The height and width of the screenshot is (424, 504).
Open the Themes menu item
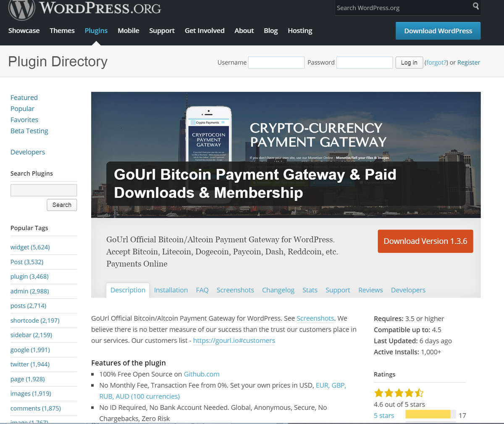(62, 31)
